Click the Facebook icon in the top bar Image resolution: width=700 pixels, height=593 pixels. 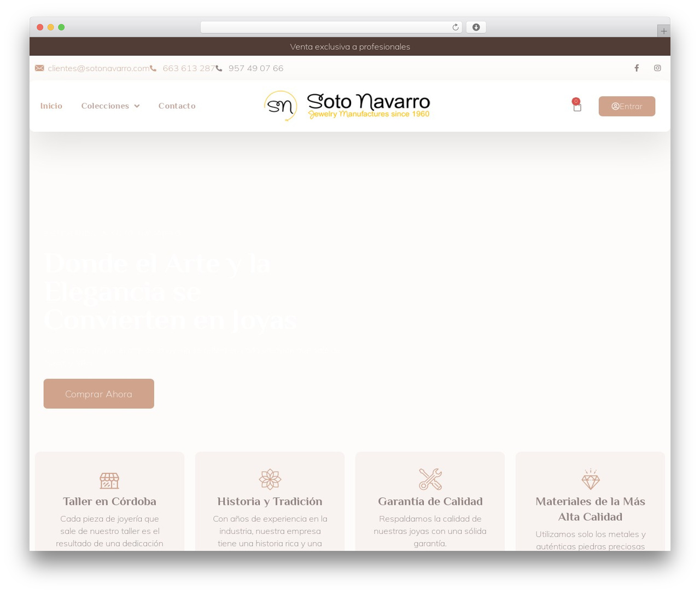[x=637, y=68]
